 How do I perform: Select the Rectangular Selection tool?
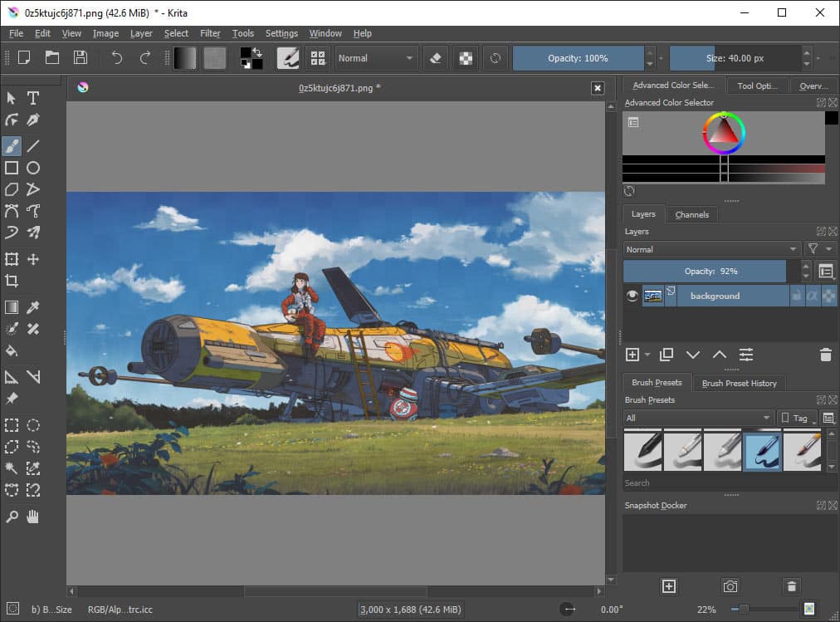tap(12, 425)
